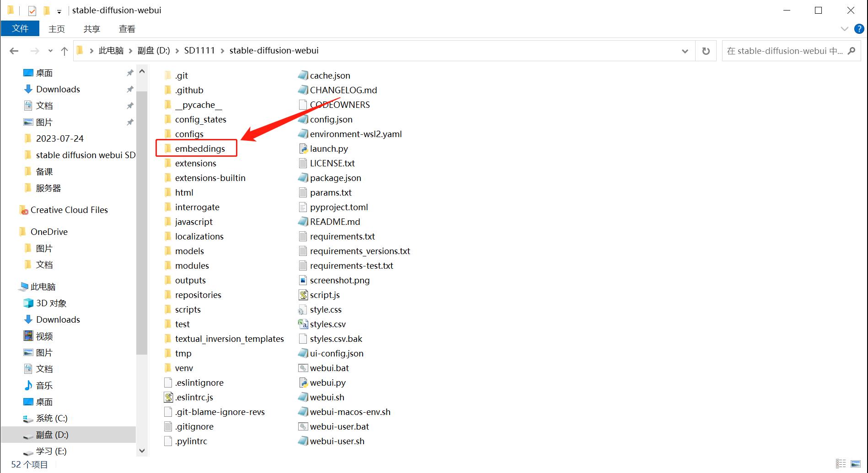Go back with the back arrow
Viewport: 868px width, 473px height.
tap(14, 51)
